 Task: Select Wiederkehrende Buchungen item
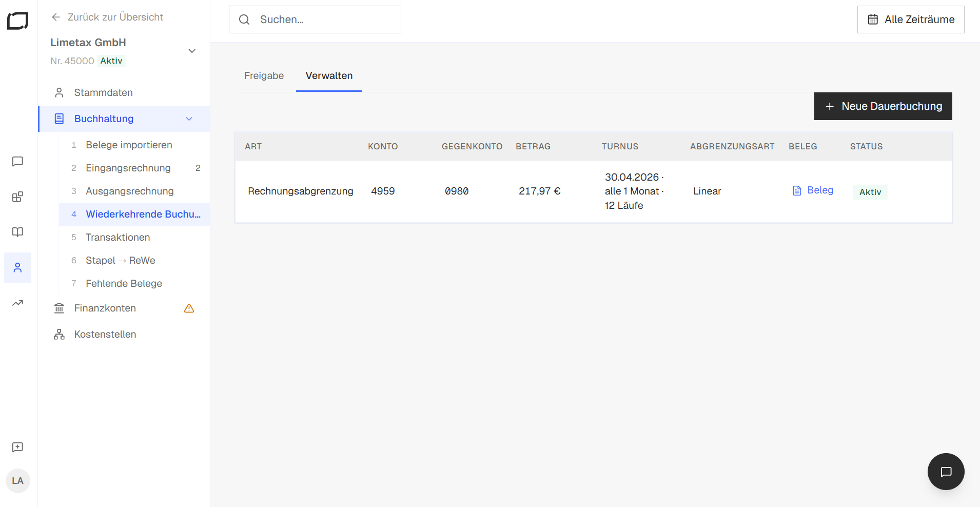[134, 215]
